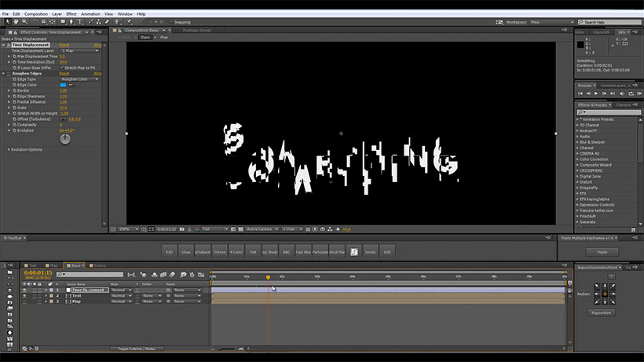Viewport: 644px width, 362px height.
Task: Click stopwatch next to Evolution property
Action: [x=14, y=130]
